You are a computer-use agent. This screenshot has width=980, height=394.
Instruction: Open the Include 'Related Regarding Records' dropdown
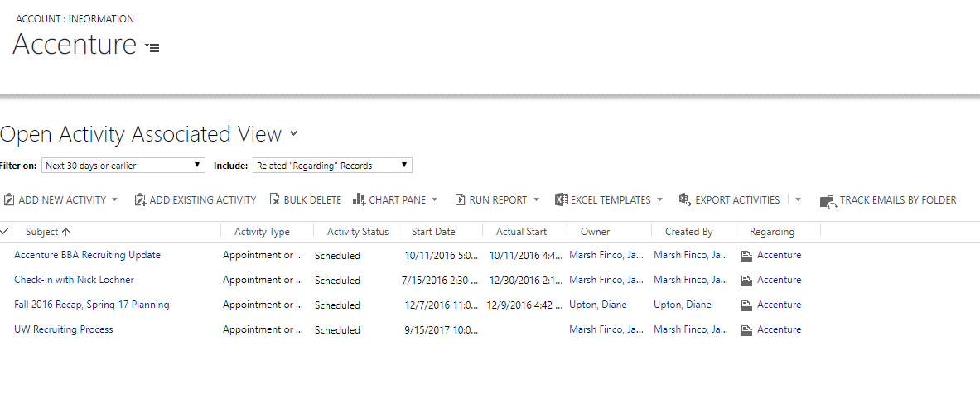[x=331, y=166]
